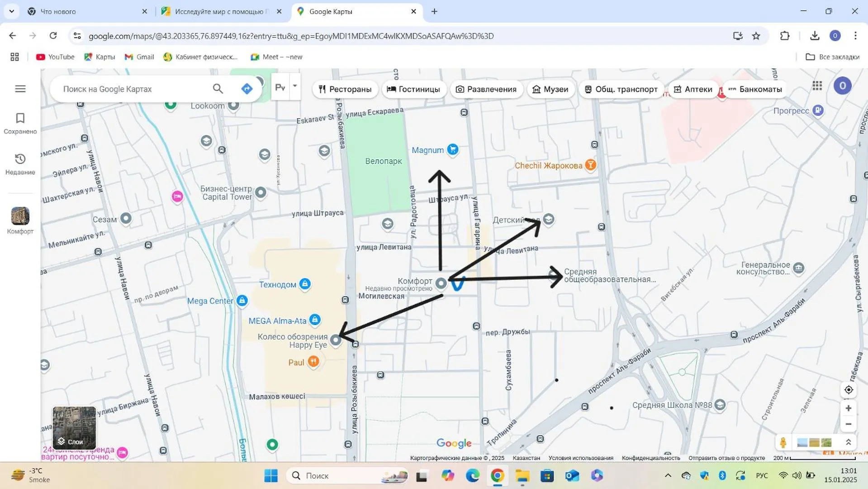This screenshot has height=489, width=868.
Task: Open Google account avatar in Maps
Action: coord(842,86)
